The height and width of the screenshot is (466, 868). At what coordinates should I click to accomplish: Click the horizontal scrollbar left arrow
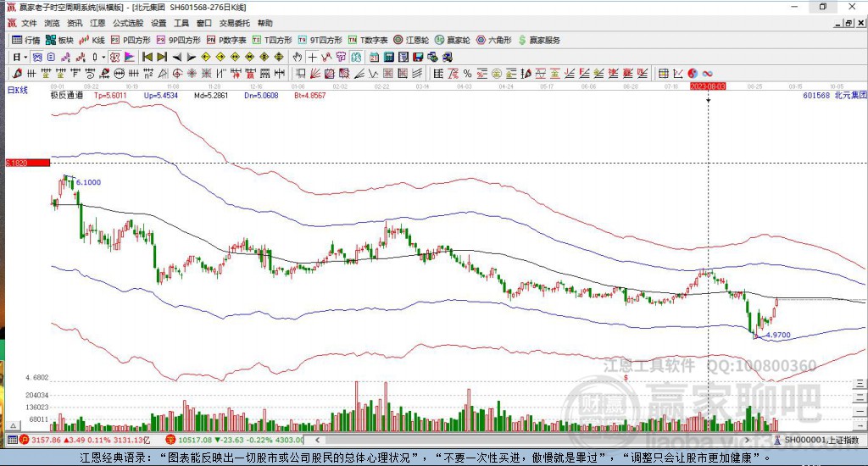click(317, 440)
